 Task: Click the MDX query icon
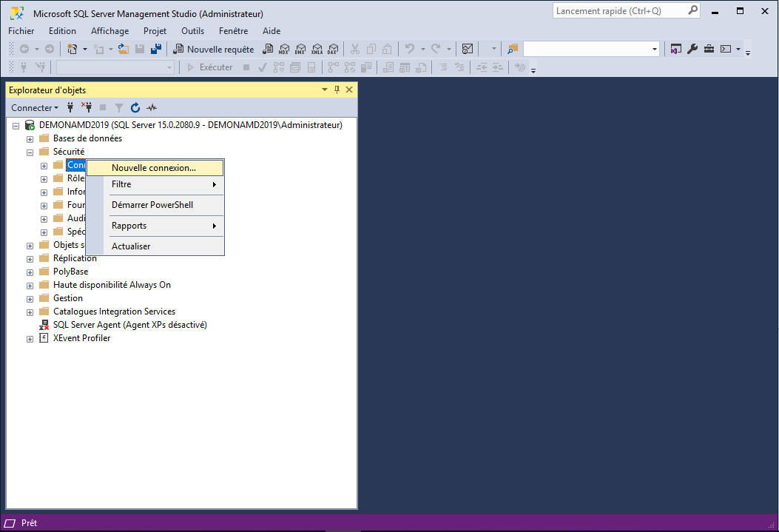coord(284,50)
